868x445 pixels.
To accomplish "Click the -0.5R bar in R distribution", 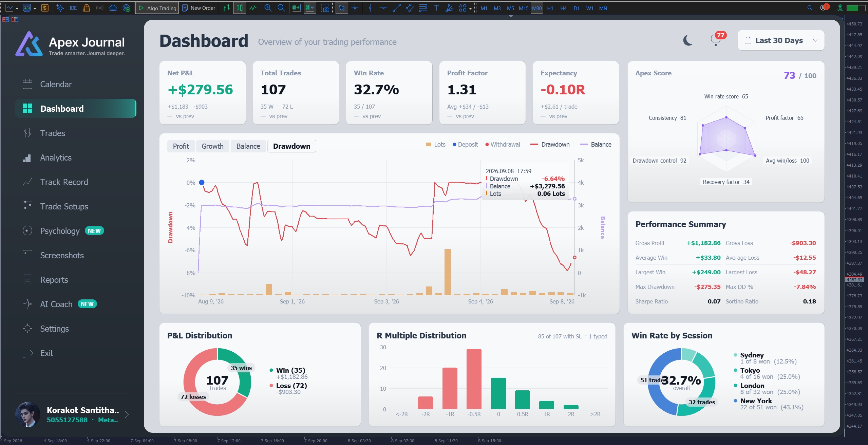I will point(474,379).
